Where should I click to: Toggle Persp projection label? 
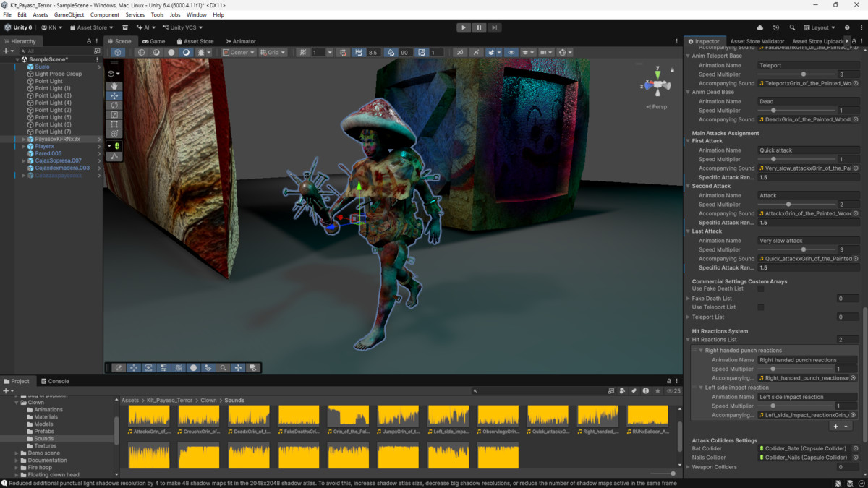(657, 107)
